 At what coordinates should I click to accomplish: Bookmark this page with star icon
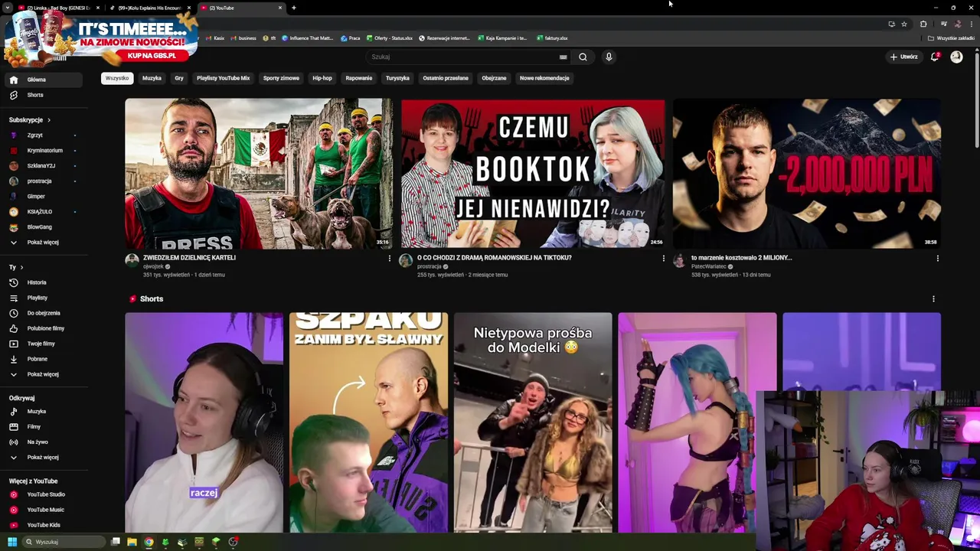click(x=904, y=24)
